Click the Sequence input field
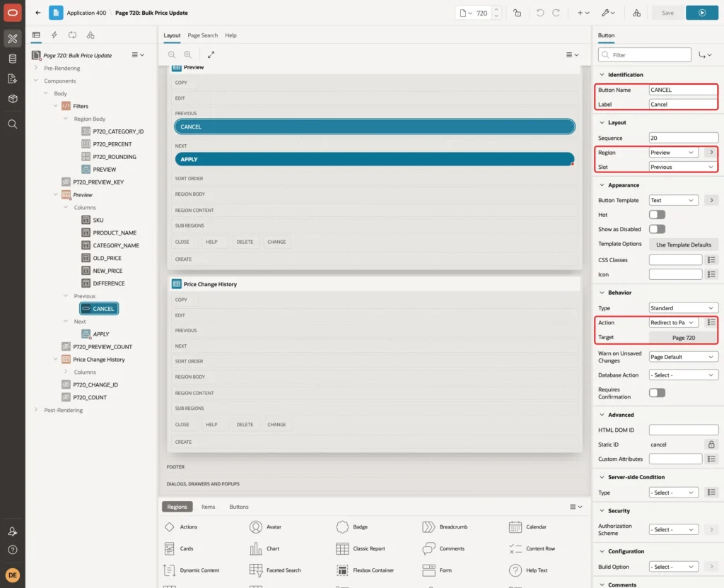Viewport: 724px width, 588px height. (x=684, y=138)
